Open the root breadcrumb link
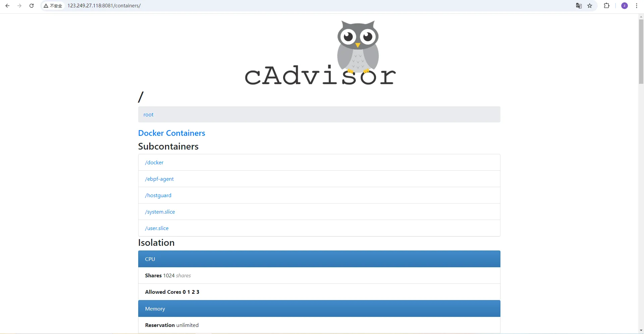This screenshot has height=334, width=644. click(148, 115)
